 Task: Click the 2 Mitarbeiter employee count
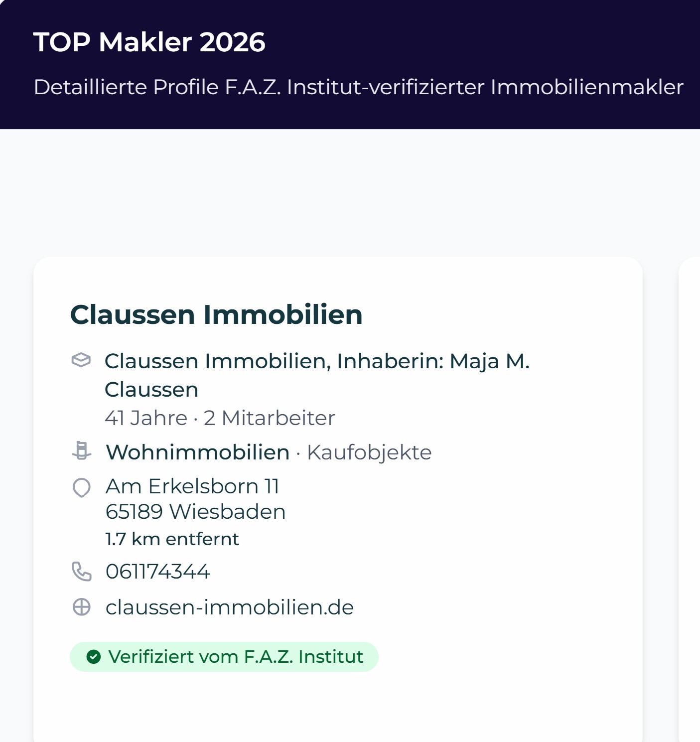click(269, 418)
